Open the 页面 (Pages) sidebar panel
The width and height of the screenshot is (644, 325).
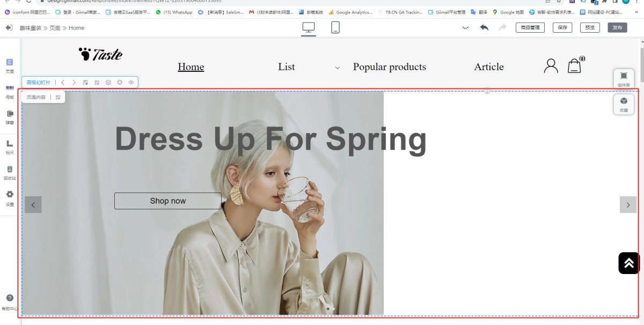tap(10, 65)
